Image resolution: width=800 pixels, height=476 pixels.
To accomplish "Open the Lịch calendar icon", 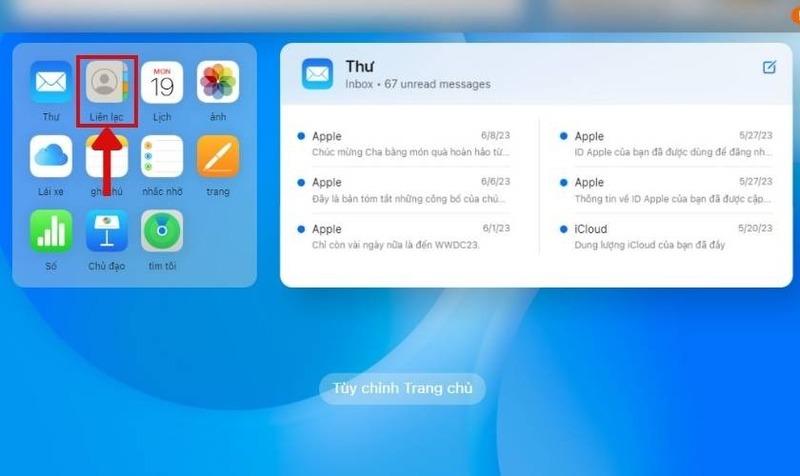I will coord(162,82).
